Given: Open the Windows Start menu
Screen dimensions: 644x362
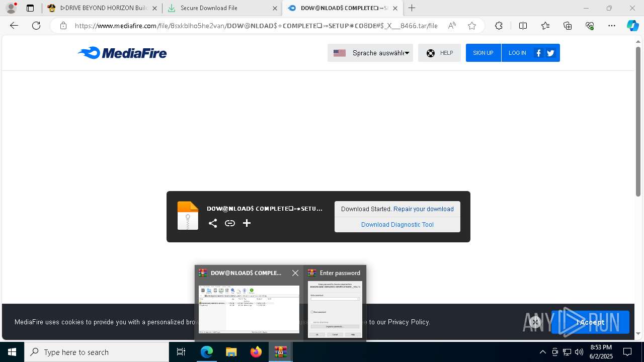Looking at the screenshot, I should tap(12, 352).
